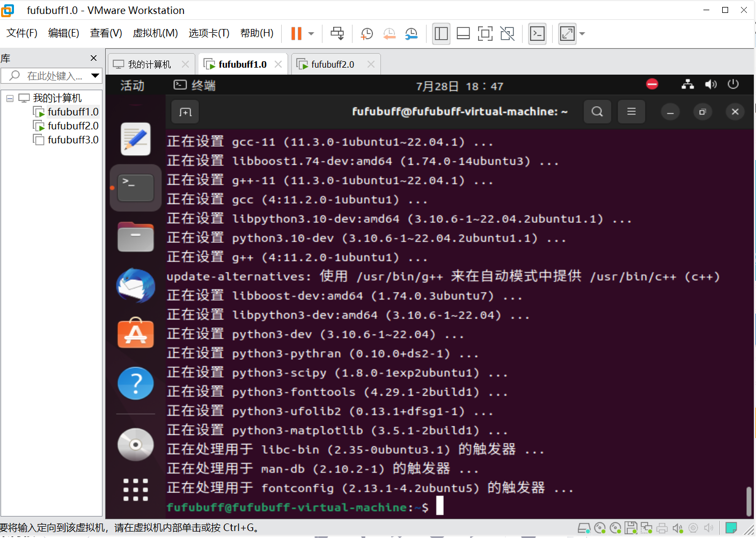Open the 文件(F) menu

[x=22, y=33]
